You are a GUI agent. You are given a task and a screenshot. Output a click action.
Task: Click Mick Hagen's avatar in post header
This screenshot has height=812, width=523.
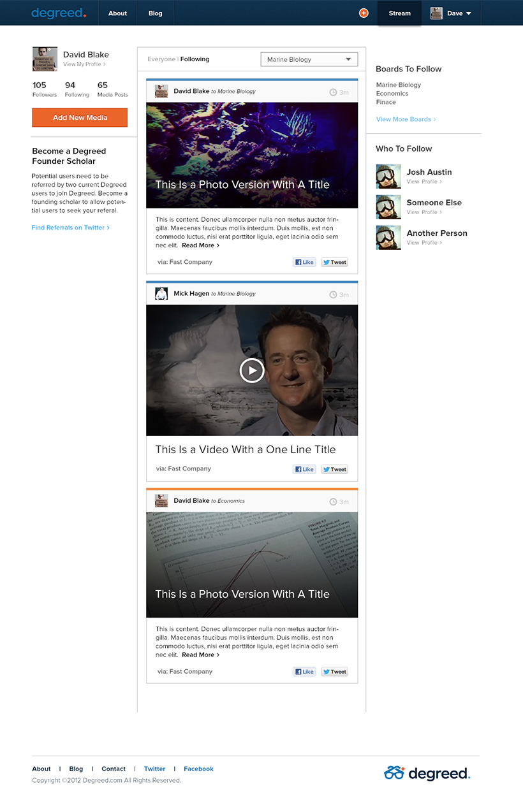(161, 294)
